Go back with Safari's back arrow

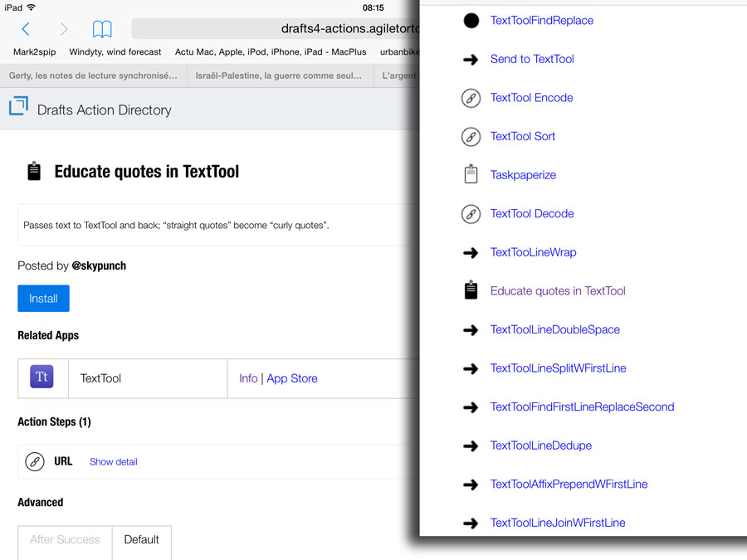(26, 29)
